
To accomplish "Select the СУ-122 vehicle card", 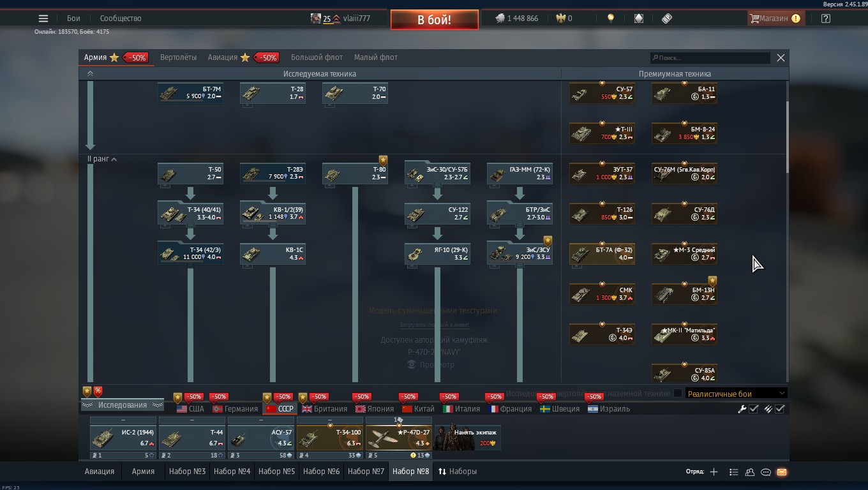I will click(437, 214).
